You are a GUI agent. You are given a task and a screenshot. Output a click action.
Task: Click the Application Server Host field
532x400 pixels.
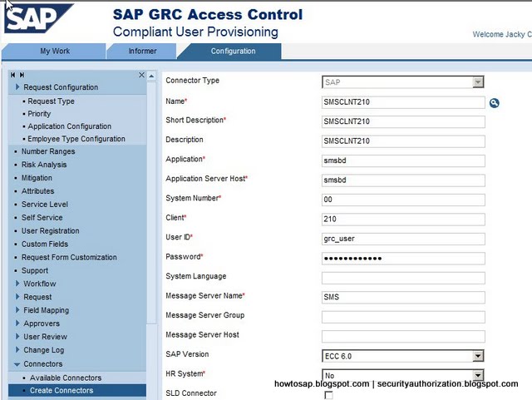[x=403, y=180]
